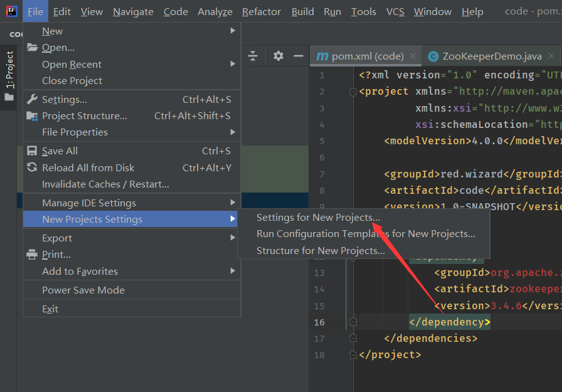562x392 pixels.
Task: Open the Refactor menu
Action: pos(262,11)
